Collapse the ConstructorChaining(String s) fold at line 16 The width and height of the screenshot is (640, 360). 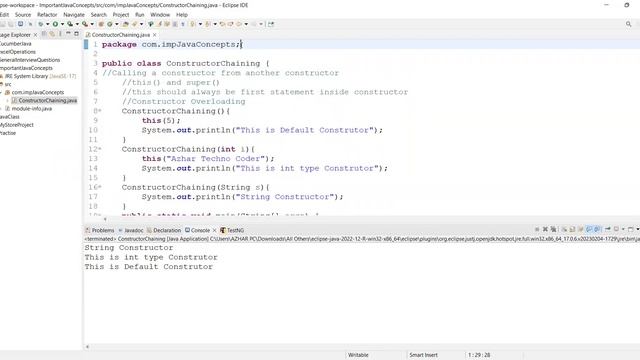point(100,187)
